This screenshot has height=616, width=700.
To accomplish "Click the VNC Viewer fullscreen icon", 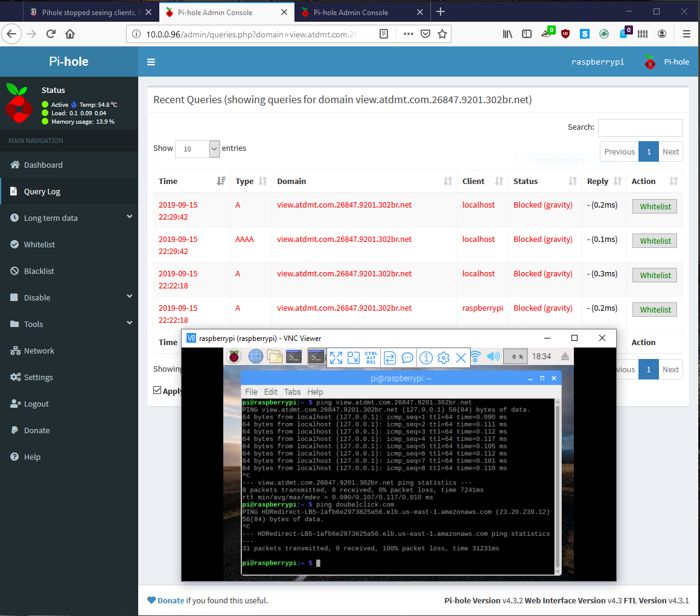I will (336, 358).
